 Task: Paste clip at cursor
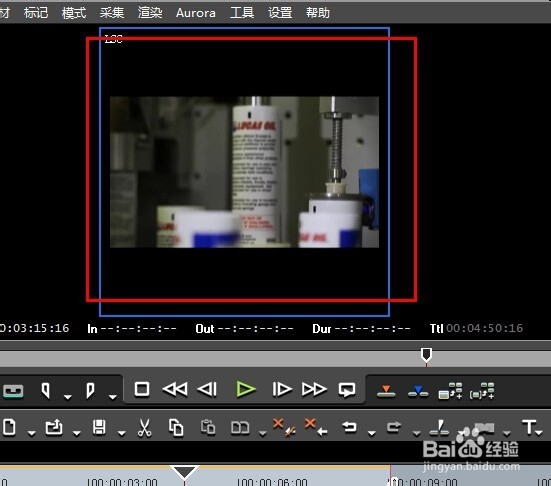[208, 427]
